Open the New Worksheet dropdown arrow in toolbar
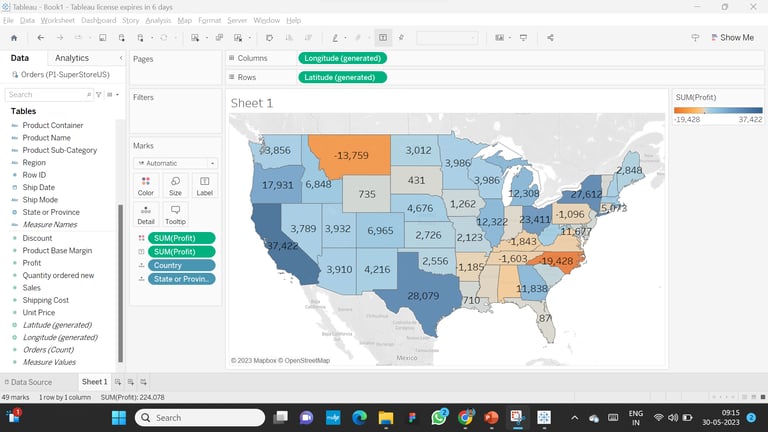The image size is (768, 432). pyautogui.click(x=206, y=38)
